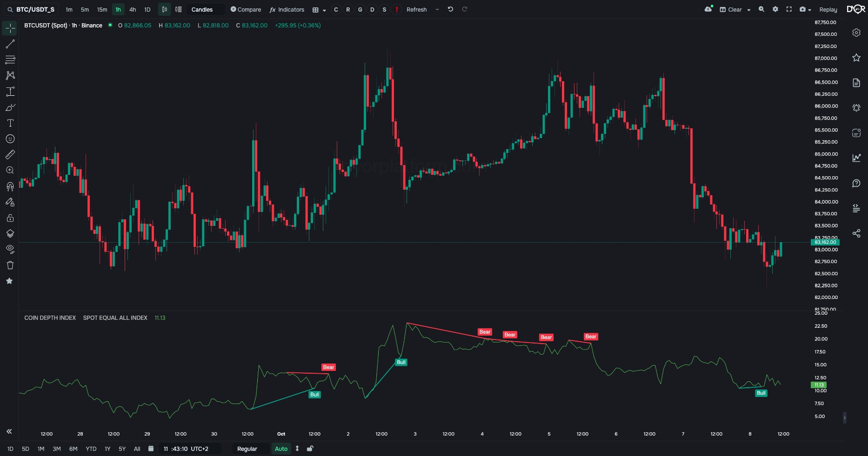Toggle the scale lock icon in bottom bar
Screen dimensions: 868x456
coord(310,449)
